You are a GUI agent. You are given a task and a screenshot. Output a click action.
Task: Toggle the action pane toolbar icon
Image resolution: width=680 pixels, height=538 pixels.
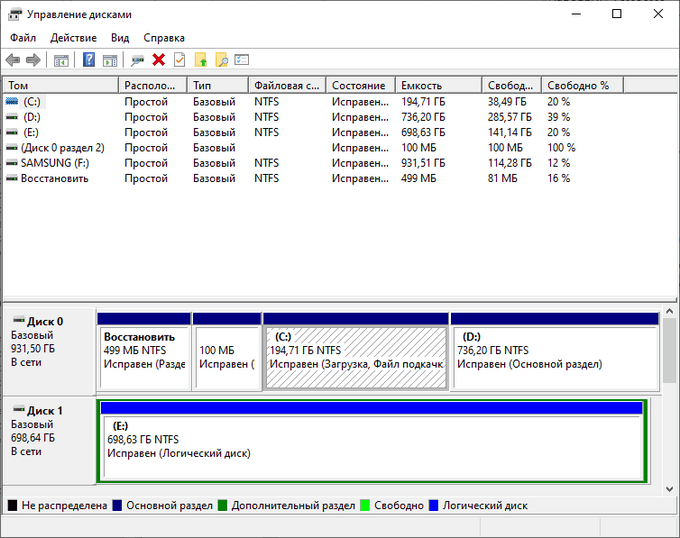click(x=110, y=60)
